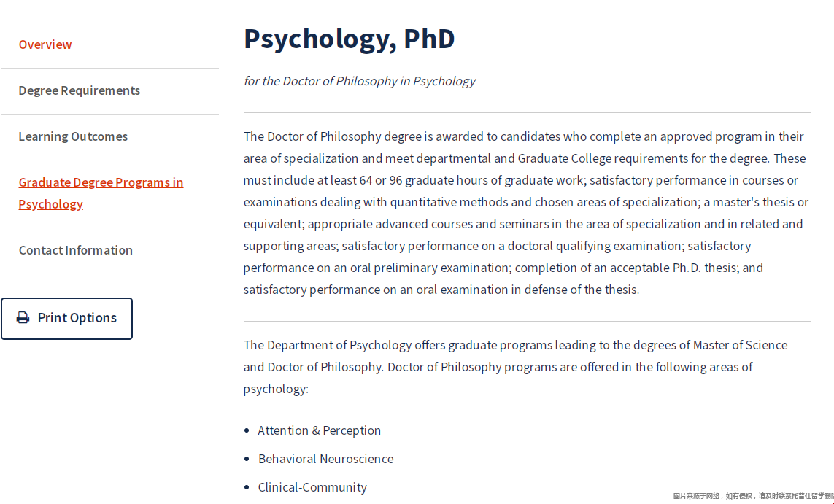This screenshot has height=504, width=834.
Task: Select the Attention & Perception list item
Action: (319, 430)
